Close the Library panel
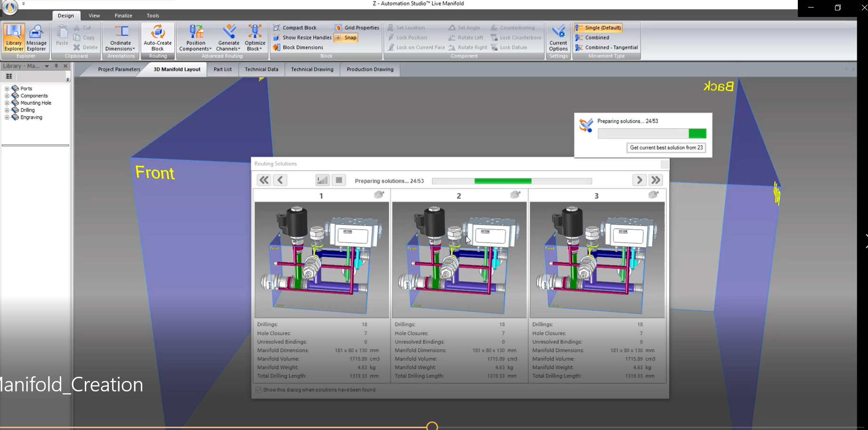 coord(65,66)
